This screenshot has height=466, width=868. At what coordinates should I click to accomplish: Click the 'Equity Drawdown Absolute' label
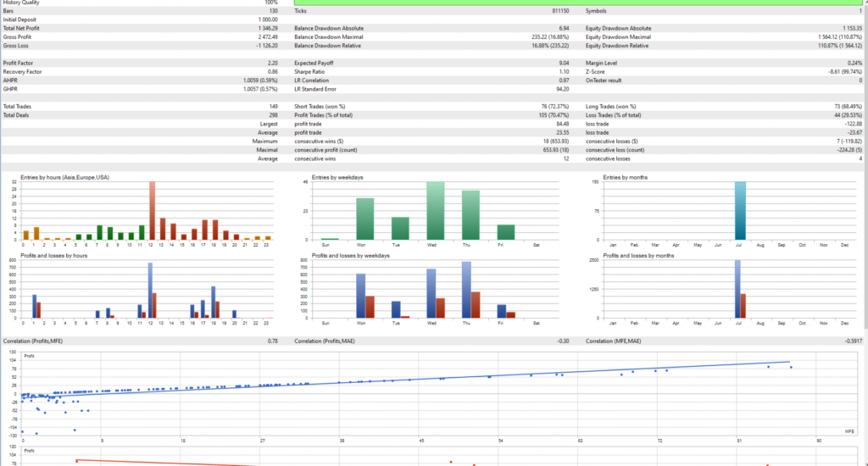[618, 28]
